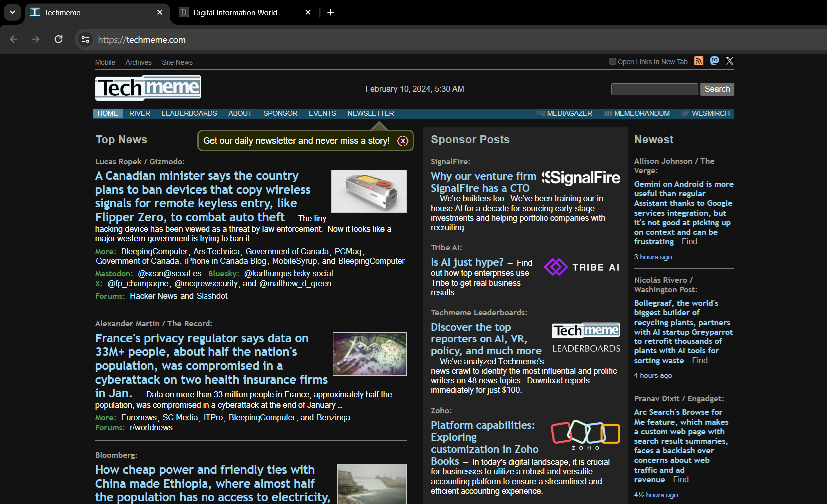The image size is (827, 504).
Task: Click the SignalFire logo image
Action: [x=581, y=178]
